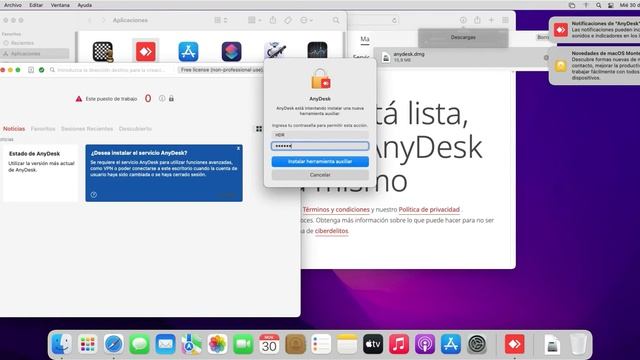Open a new tab in the Safari window
Viewport: 640px width, 360px height.
[x=491, y=20]
